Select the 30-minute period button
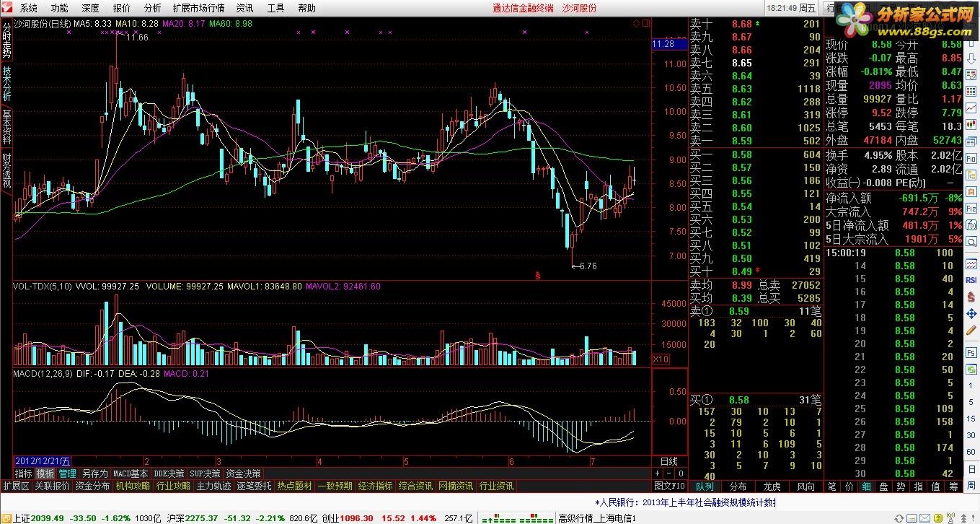The height and width of the screenshot is (524, 980). pos(971,435)
